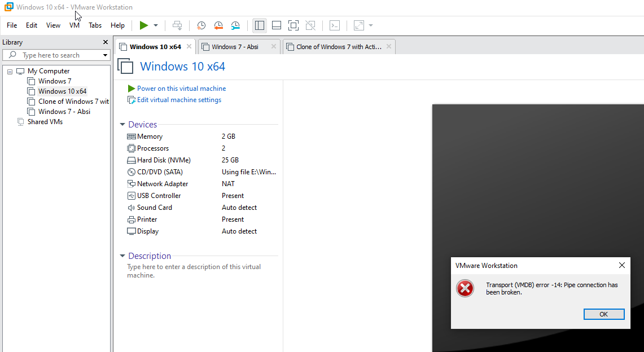Close the Windows 10 x64 tab
Viewport: 644px width, 352px height.
click(189, 46)
